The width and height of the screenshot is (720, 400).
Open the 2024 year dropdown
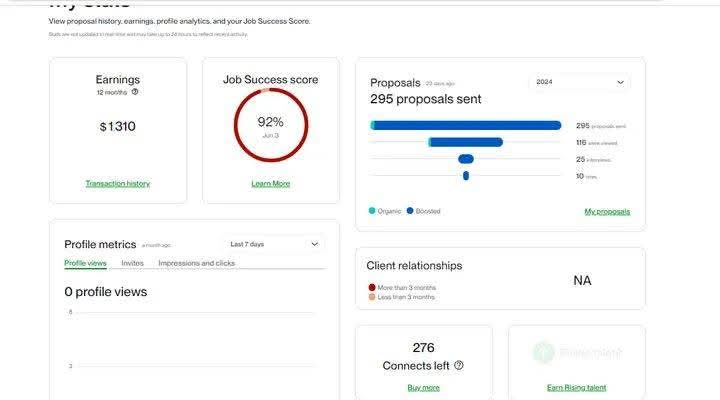[x=578, y=82]
